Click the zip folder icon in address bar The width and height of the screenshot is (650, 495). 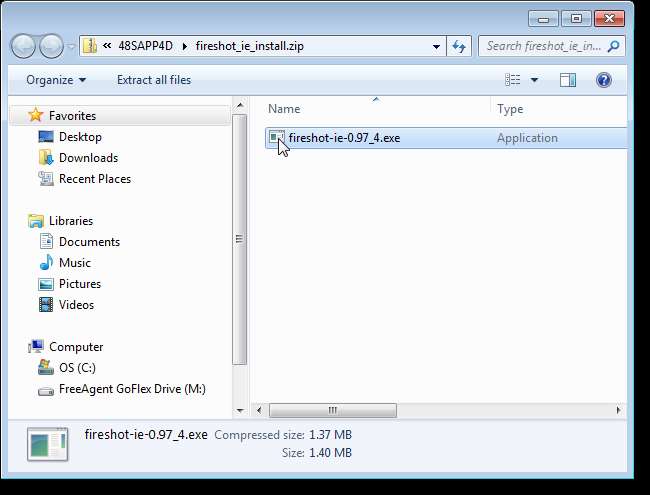coord(90,46)
